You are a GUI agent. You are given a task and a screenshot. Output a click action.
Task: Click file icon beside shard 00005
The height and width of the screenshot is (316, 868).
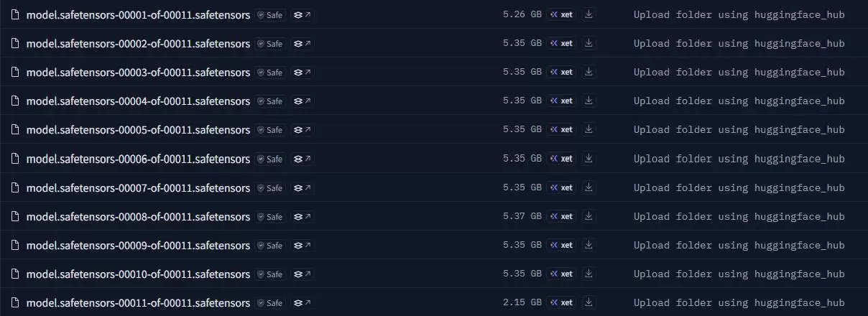14,130
